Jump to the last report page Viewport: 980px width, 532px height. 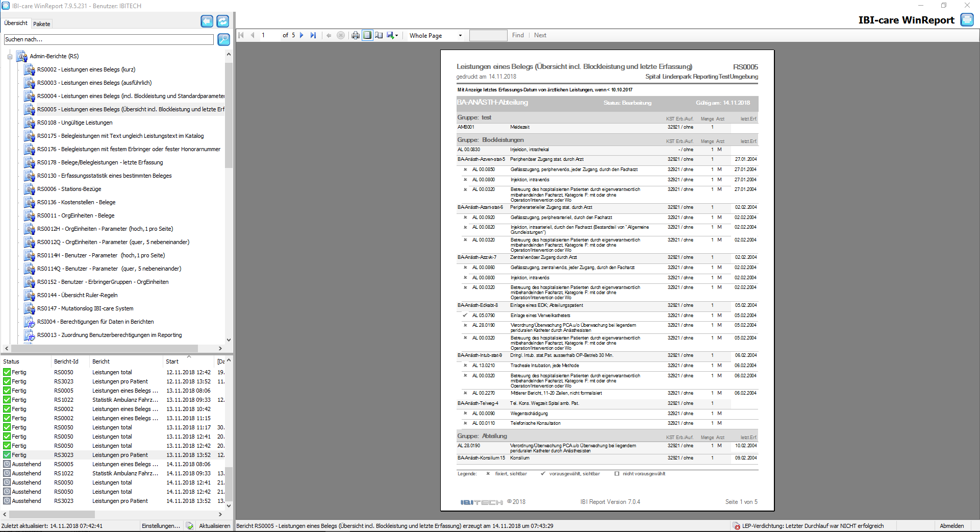tap(313, 35)
